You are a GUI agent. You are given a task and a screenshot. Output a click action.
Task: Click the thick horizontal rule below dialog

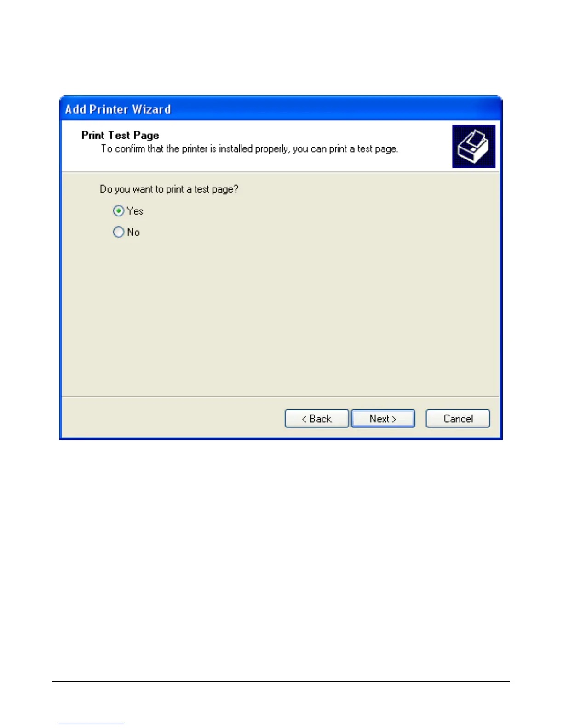pos(281,681)
